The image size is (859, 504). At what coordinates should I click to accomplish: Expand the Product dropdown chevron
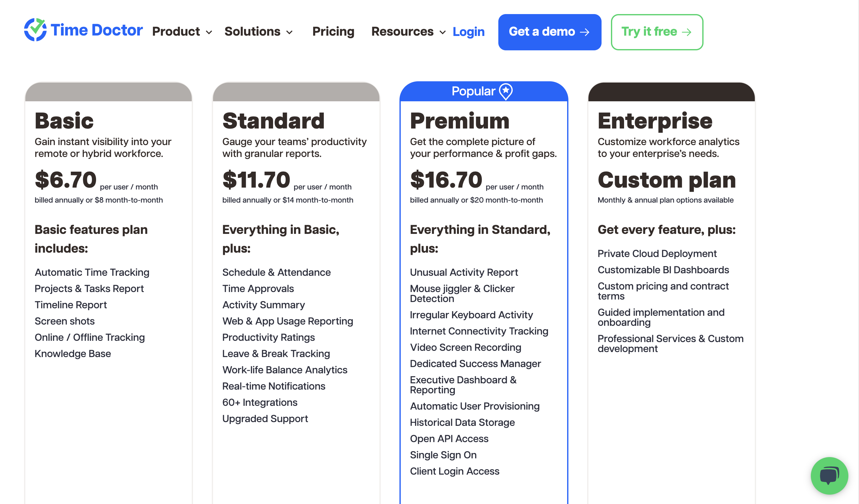pyautogui.click(x=209, y=33)
